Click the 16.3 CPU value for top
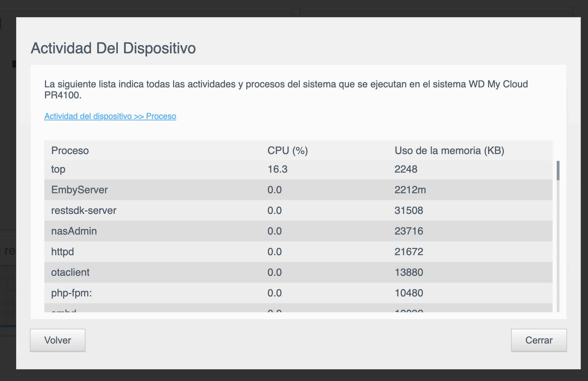The image size is (588, 381). pyautogui.click(x=278, y=169)
